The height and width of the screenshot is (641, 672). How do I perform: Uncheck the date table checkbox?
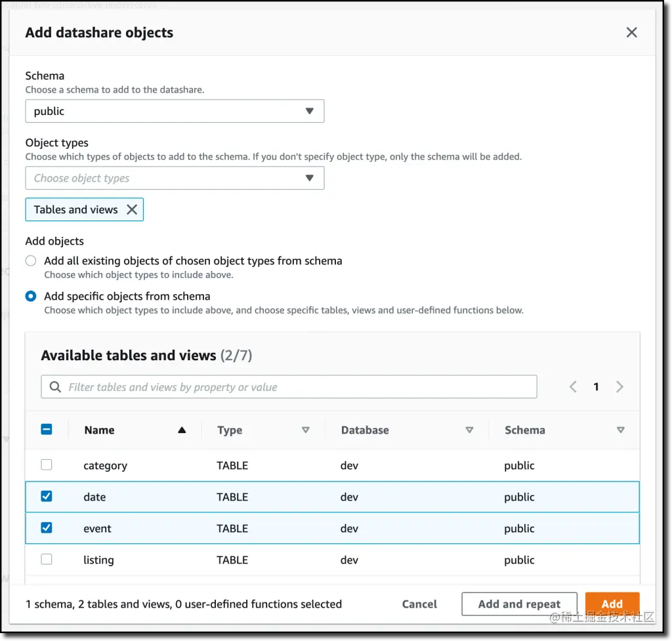[x=47, y=497]
